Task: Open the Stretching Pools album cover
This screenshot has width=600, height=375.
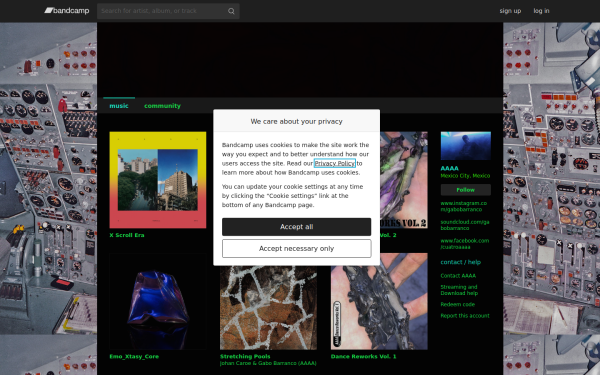Action: click(x=268, y=307)
